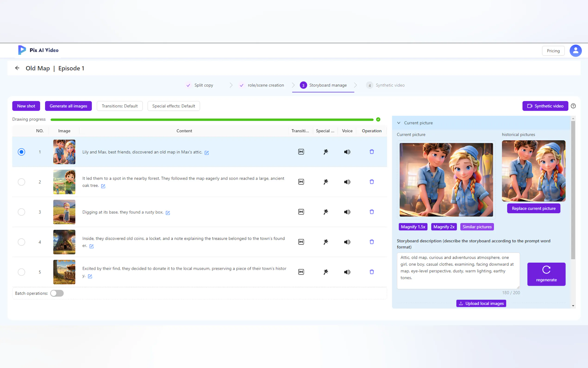This screenshot has height=368, width=588.
Task: Open special effects wand for shot 2
Action: pyautogui.click(x=325, y=182)
